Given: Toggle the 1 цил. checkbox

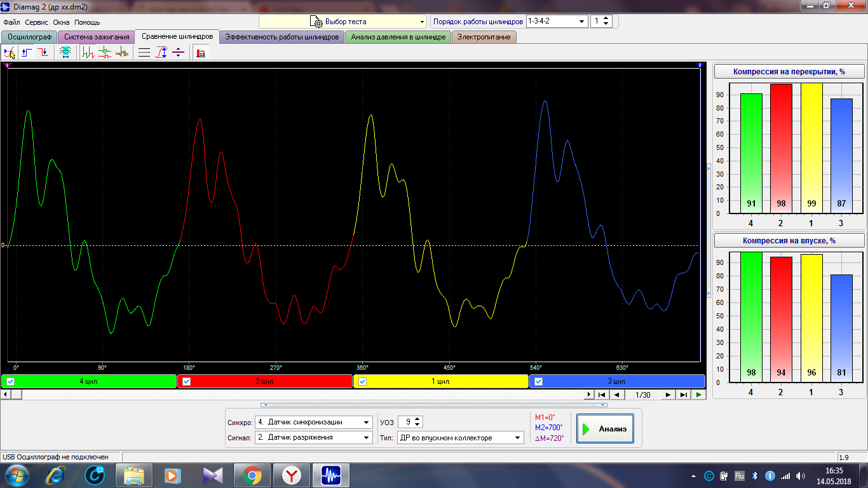Looking at the screenshot, I should coord(363,382).
